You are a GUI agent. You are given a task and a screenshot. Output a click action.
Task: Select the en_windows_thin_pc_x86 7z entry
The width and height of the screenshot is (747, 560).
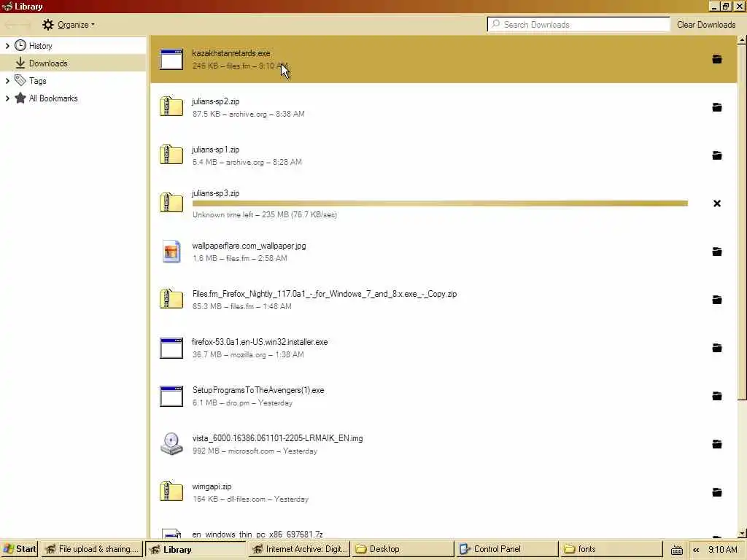(258, 534)
